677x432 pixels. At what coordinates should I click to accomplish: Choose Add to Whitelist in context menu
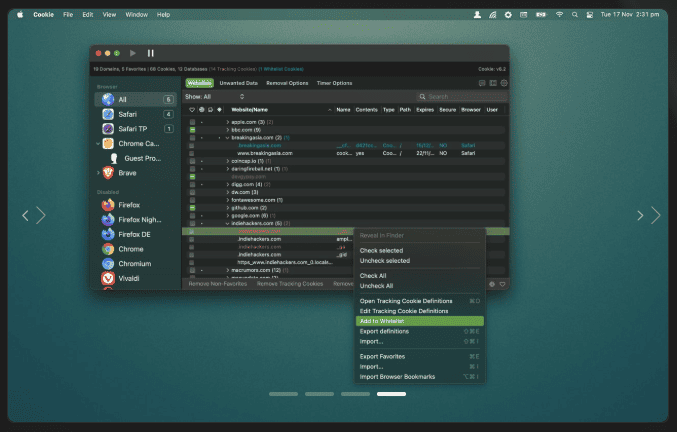(420, 321)
